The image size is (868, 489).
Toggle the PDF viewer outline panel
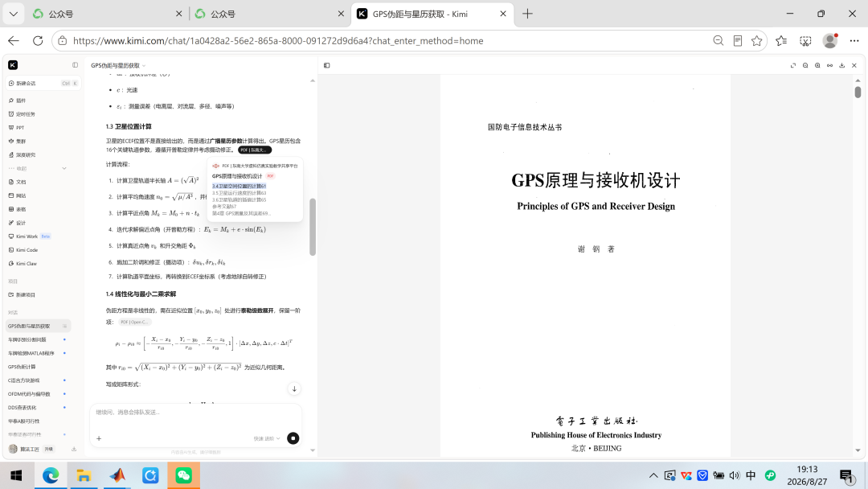326,65
